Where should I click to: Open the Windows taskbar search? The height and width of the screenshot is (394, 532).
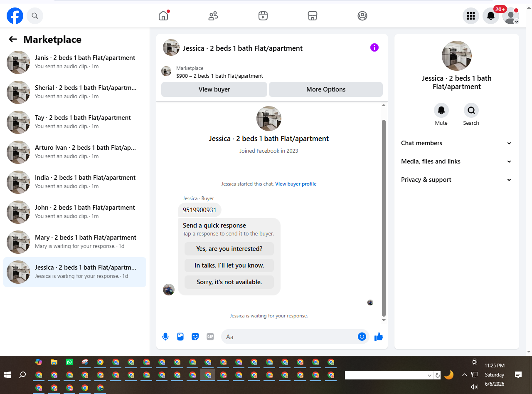point(23,375)
